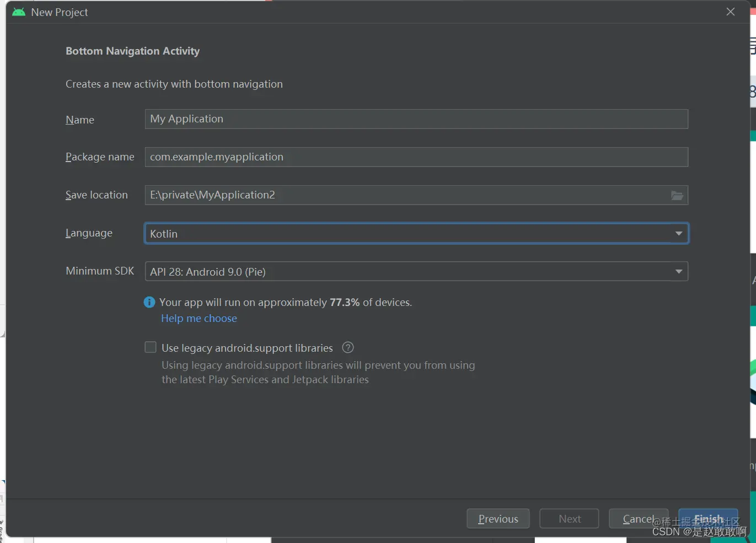
Task: Cancel the new project wizard
Action: (x=639, y=519)
